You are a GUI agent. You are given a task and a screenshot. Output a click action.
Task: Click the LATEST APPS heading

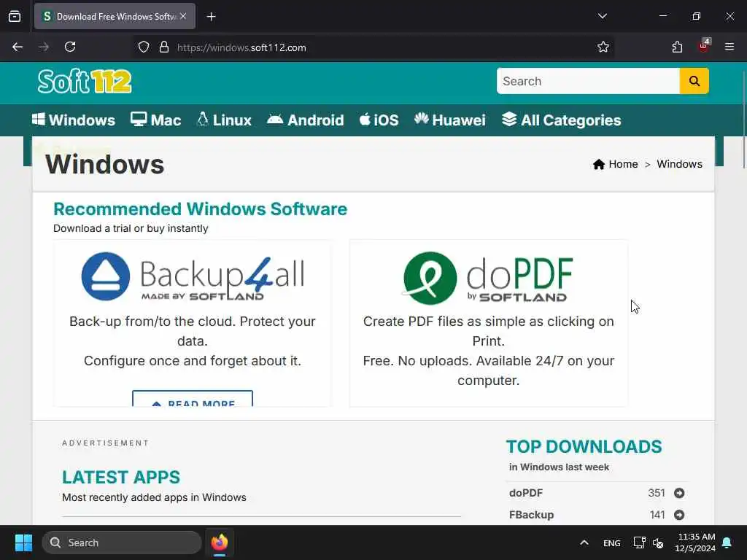121,477
